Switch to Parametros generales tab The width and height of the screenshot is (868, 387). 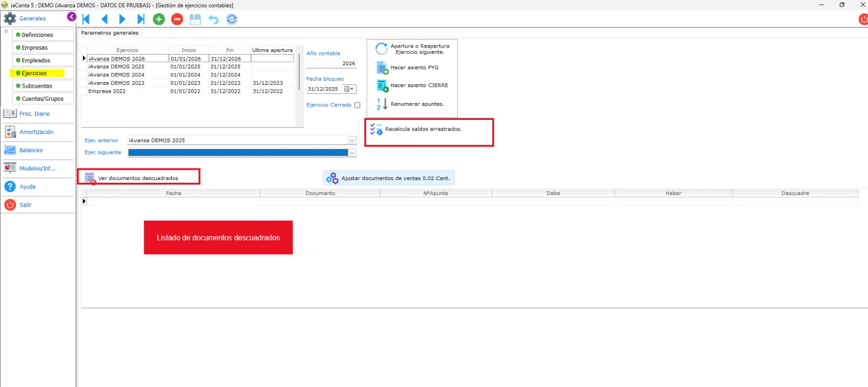point(110,33)
